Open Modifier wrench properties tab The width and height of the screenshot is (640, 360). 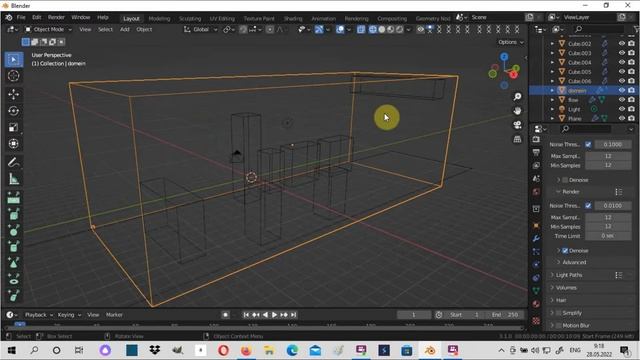[x=536, y=238]
